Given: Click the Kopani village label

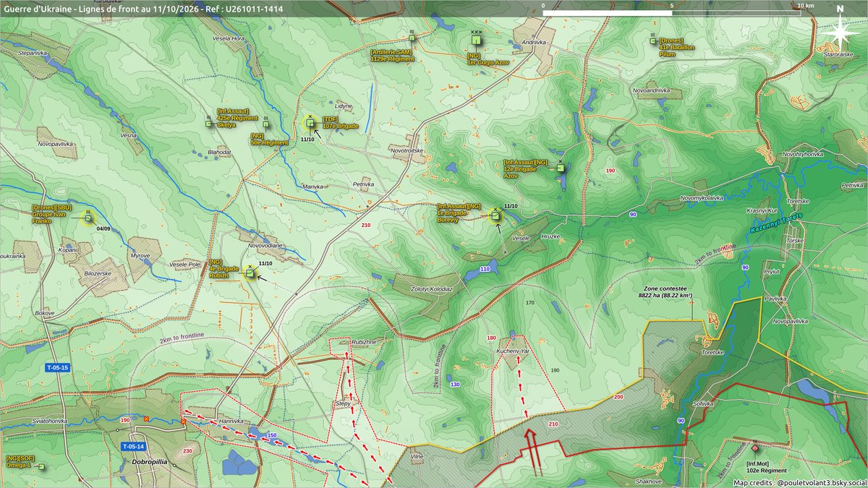Looking at the screenshot, I should pos(69,249).
